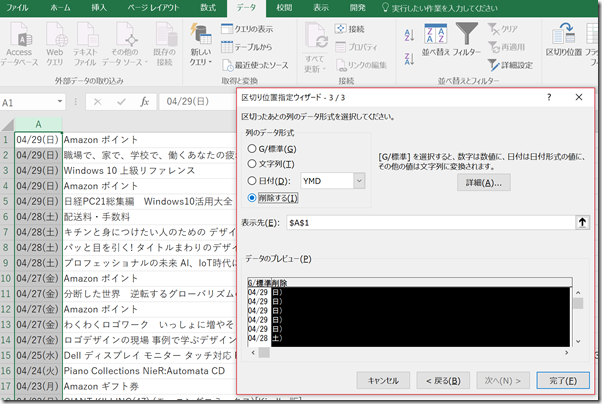Click cell 'Windows 10 上級リファレンス'
Image resolution: width=602 pixels, height=404 pixels.
pyautogui.click(x=129, y=171)
